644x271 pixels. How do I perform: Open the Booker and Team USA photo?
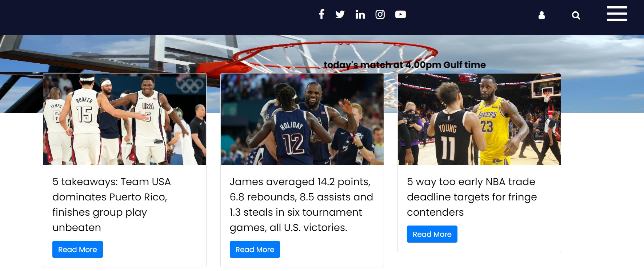coord(125,119)
